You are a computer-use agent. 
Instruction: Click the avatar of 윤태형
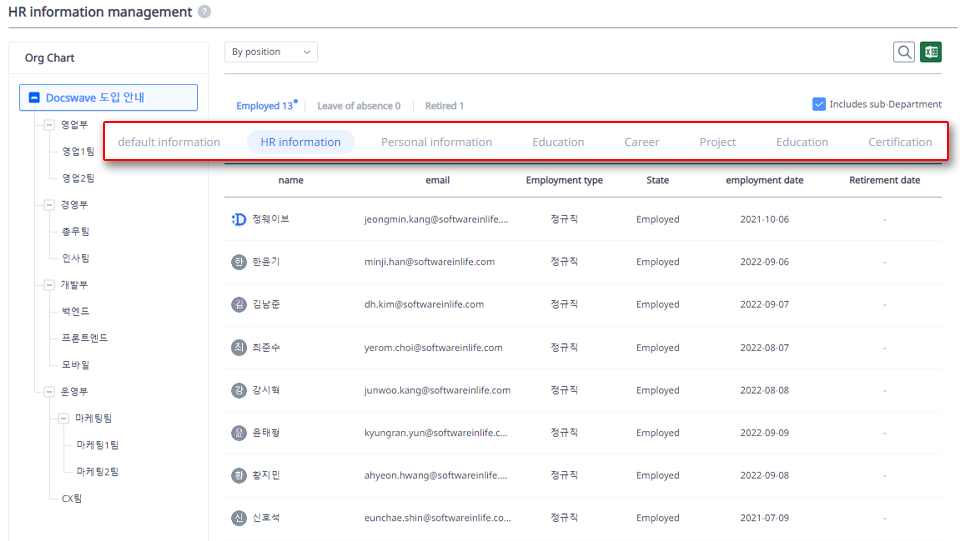click(239, 433)
